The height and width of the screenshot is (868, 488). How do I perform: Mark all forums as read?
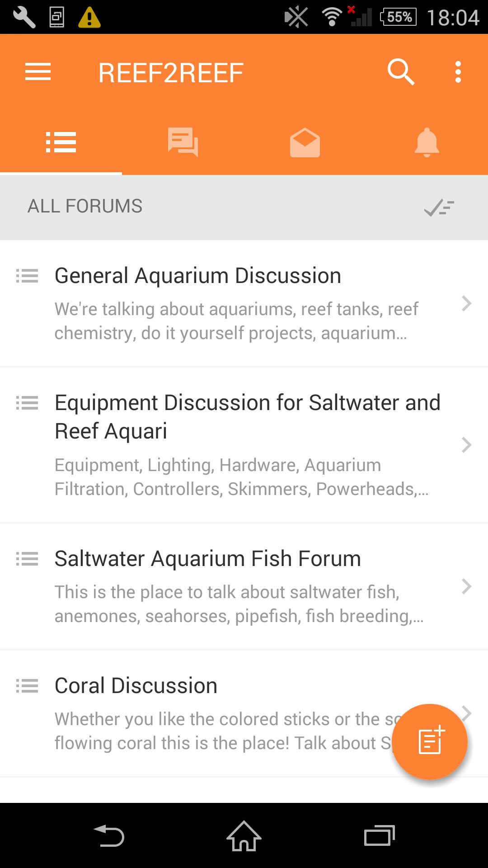coord(439,207)
